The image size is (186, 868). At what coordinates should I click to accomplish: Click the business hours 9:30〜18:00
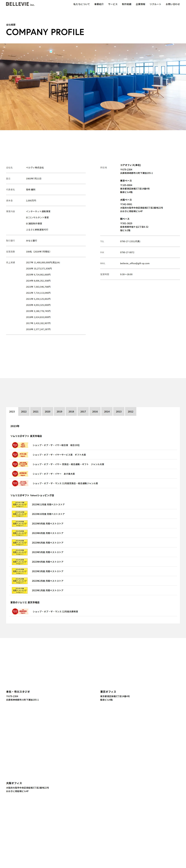[x=126, y=274]
